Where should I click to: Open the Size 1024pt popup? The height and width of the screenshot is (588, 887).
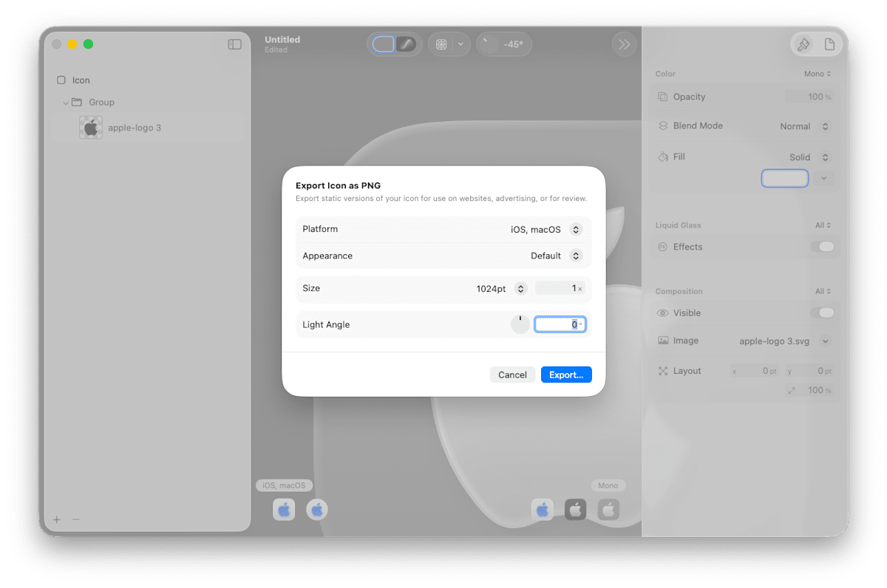(501, 289)
